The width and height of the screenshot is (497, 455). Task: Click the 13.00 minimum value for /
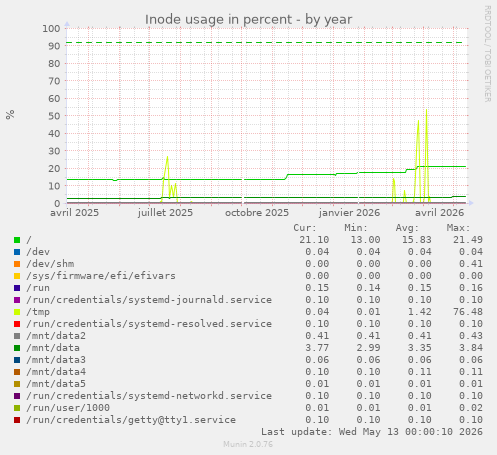tap(365, 240)
